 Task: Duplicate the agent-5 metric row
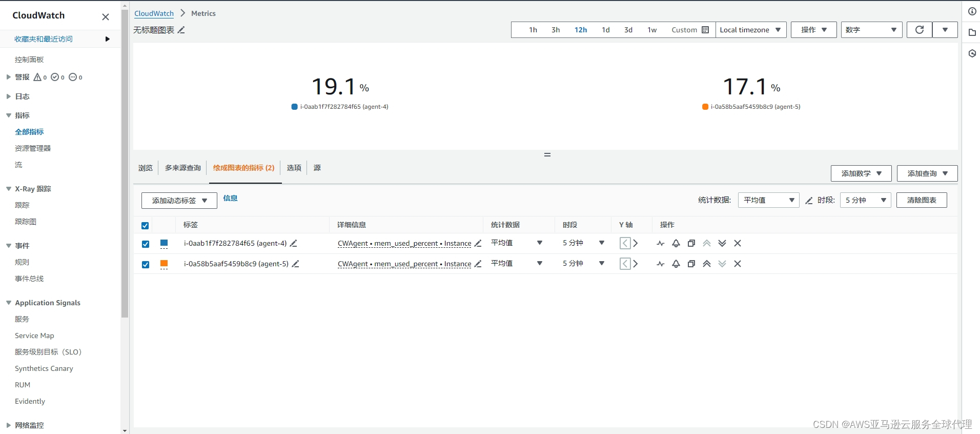(x=691, y=264)
